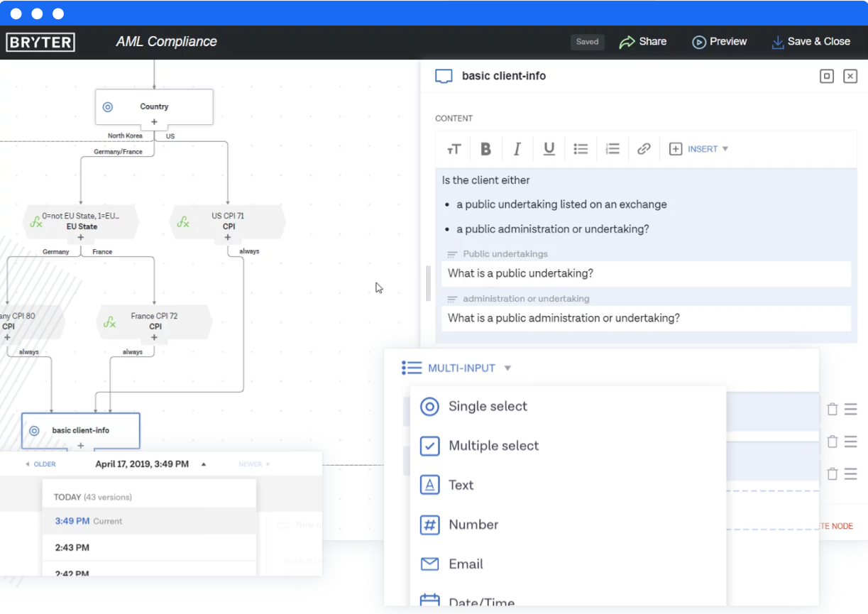Maximize the basic client-info panel
Screen dimensions: 868x614
click(x=827, y=76)
